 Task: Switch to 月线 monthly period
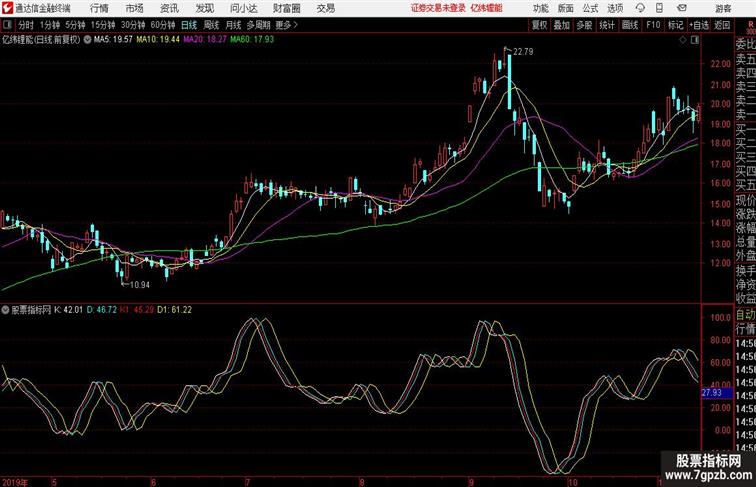[233, 25]
